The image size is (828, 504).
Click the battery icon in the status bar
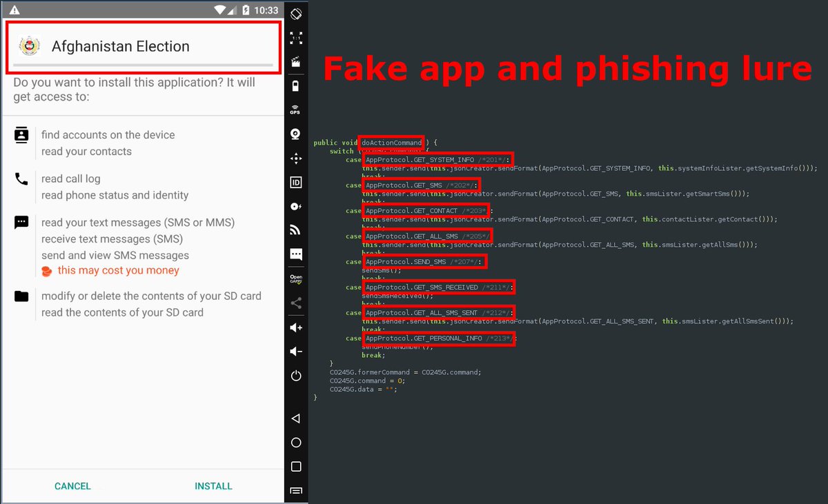click(246, 10)
